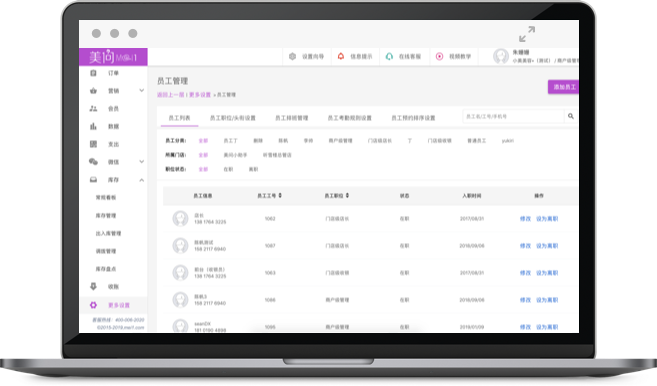Click the fullscreen arrows icon at top right
The height and width of the screenshot is (386, 657).
(527, 34)
